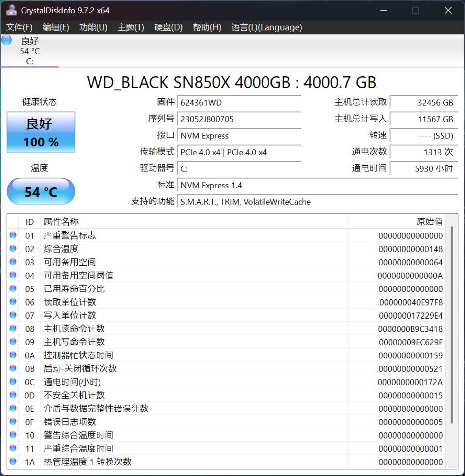The width and height of the screenshot is (465, 476).
Task: Click the blue indicator beside 通电时间(小时)
Action: pyautogui.click(x=13, y=382)
